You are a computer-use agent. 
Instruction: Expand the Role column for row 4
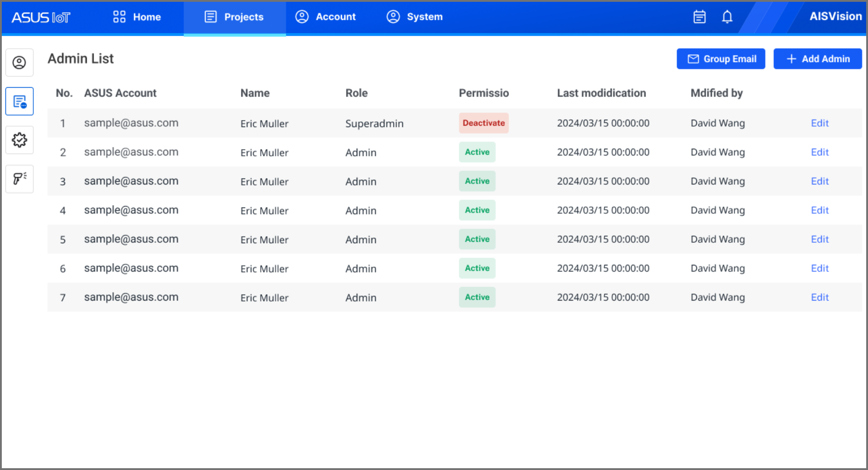click(x=361, y=210)
